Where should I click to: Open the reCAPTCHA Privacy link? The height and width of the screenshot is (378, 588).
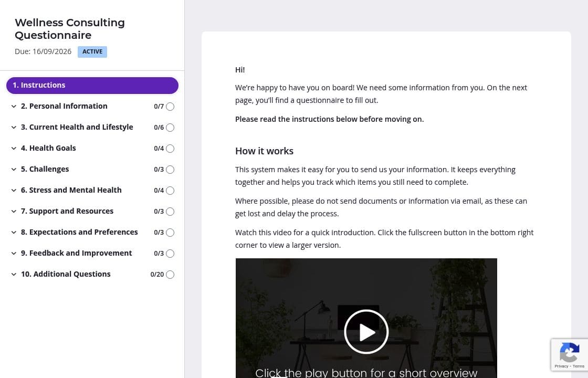(x=561, y=366)
